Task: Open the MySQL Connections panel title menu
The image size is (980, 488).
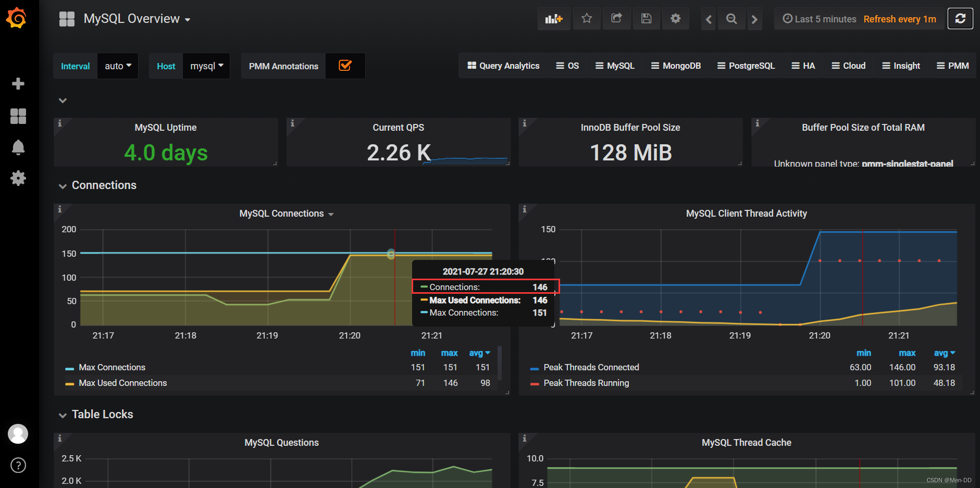Action: tap(287, 214)
